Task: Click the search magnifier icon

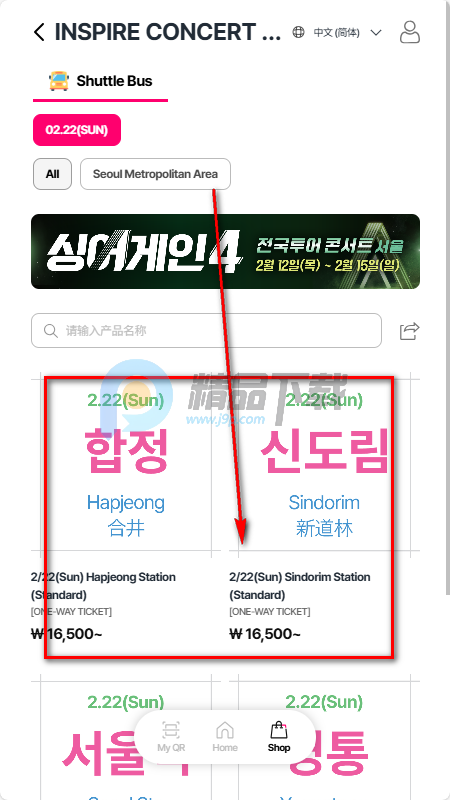Action: pos(51,331)
